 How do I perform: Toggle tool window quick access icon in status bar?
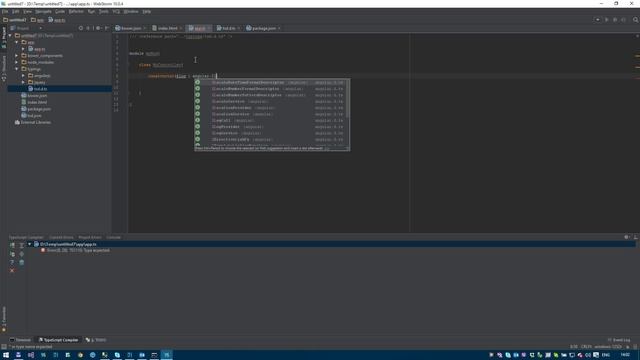point(4,347)
